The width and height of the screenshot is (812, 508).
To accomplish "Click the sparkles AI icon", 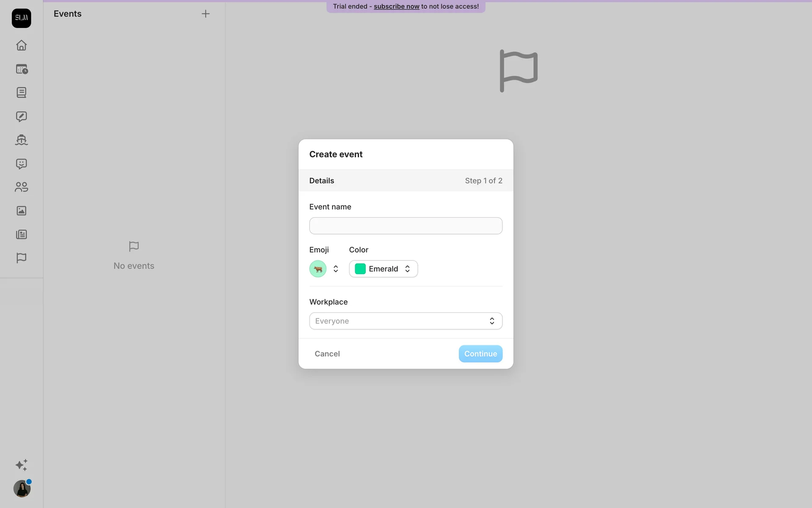I will pos(21,465).
